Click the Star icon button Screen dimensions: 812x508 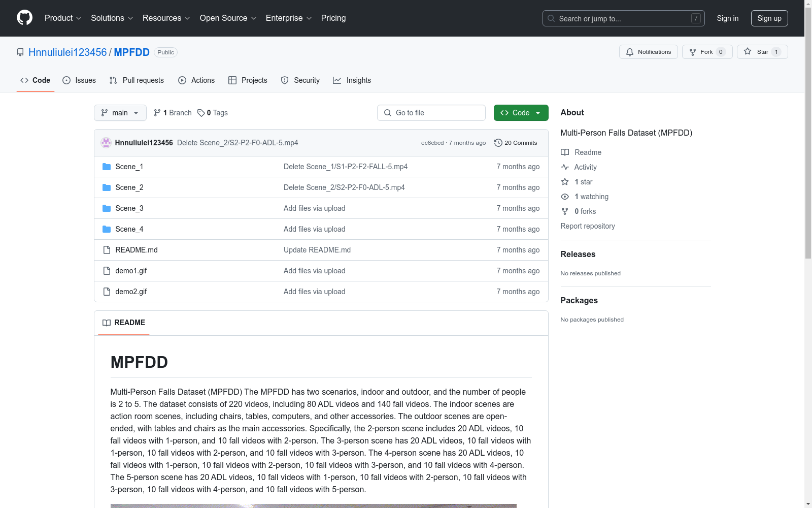click(x=748, y=52)
